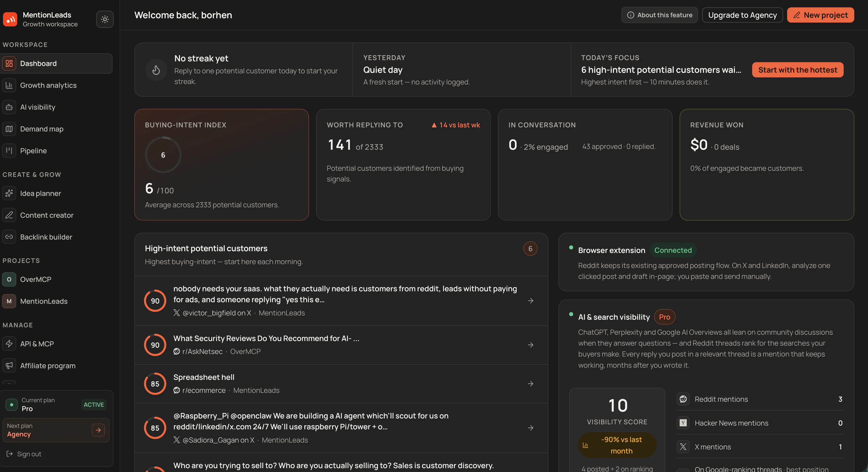Viewport: 868px width, 472px height.
Task: Click the streak flame icon
Action: (x=156, y=70)
